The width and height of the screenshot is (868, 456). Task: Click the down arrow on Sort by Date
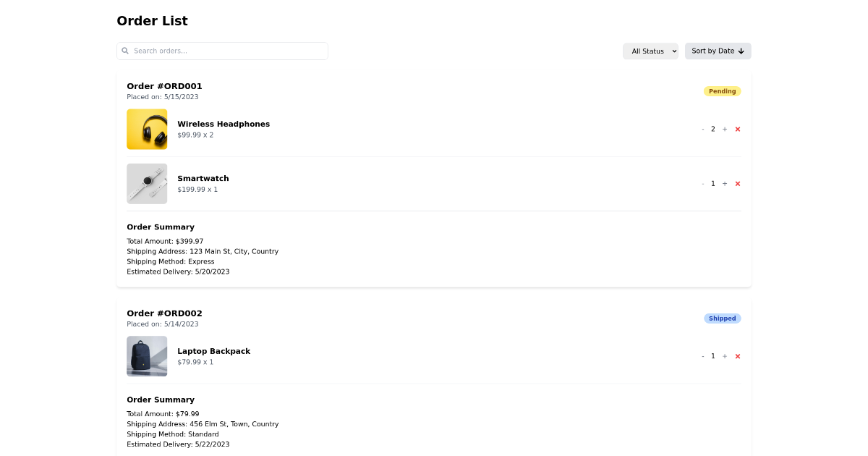click(x=741, y=51)
